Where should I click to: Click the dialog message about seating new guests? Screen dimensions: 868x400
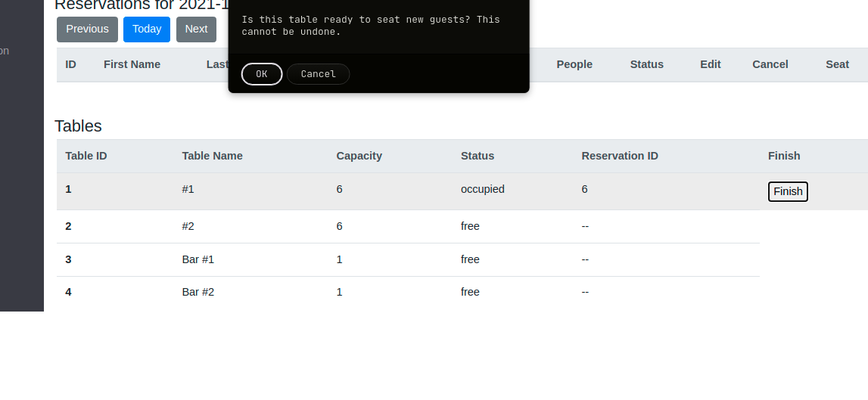point(371,26)
